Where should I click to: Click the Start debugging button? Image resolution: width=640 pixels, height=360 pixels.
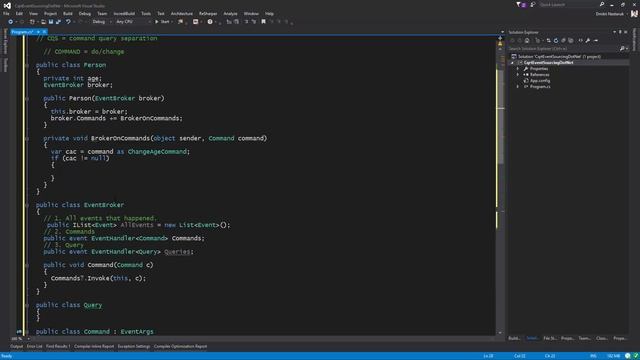pyautogui.click(x=162, y=22)
